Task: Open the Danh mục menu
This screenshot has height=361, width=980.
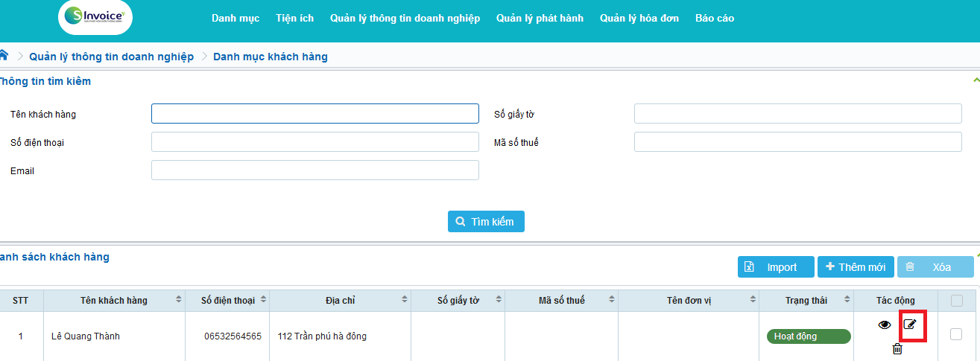Action: click(235, 18)
